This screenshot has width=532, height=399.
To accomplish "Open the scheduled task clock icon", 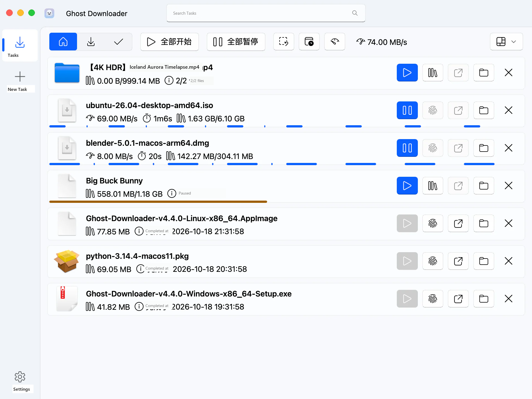I will pos(309,42).
